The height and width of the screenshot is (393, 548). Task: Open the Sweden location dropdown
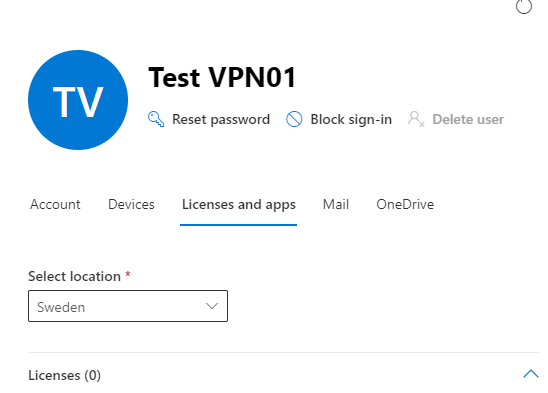click(128, 306)
